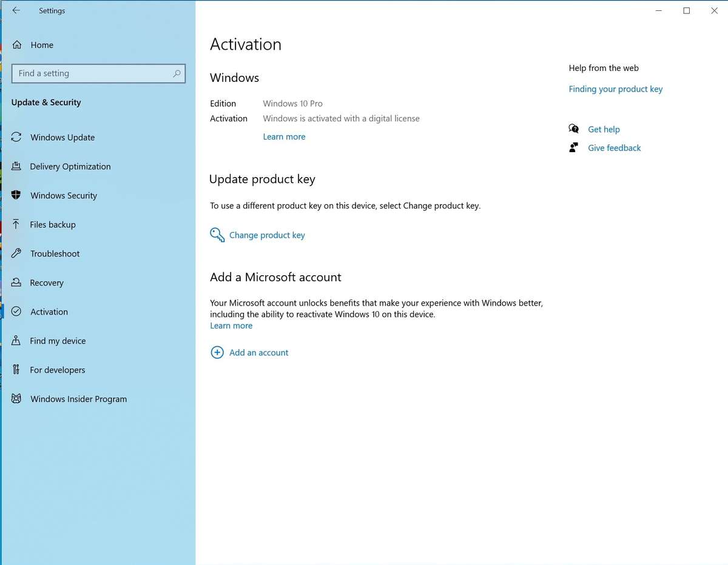Go to the Recovery settings page

[47, 282]
